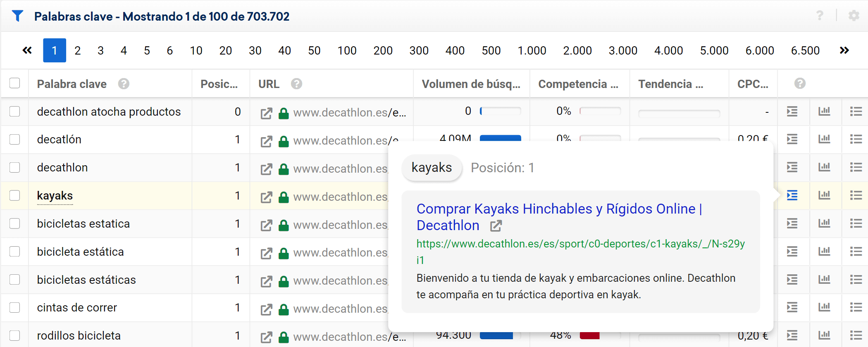This screenshot has height=347, width=868.
Task: Select checkbox for bicicletas estatica row
Action: 15,223
